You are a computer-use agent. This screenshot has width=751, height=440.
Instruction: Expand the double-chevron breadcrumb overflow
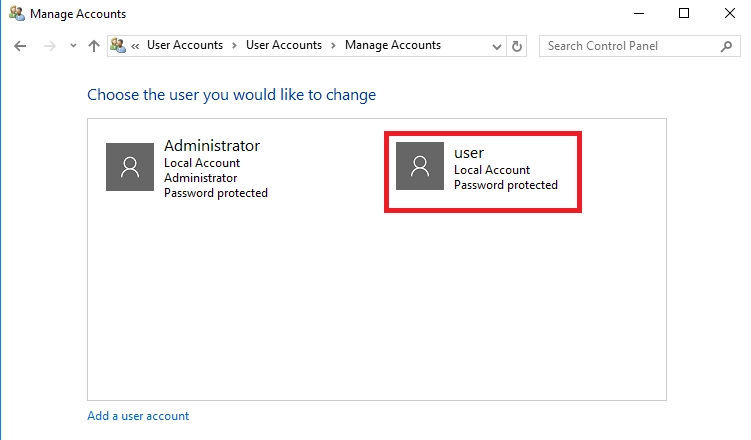point(135,46)
